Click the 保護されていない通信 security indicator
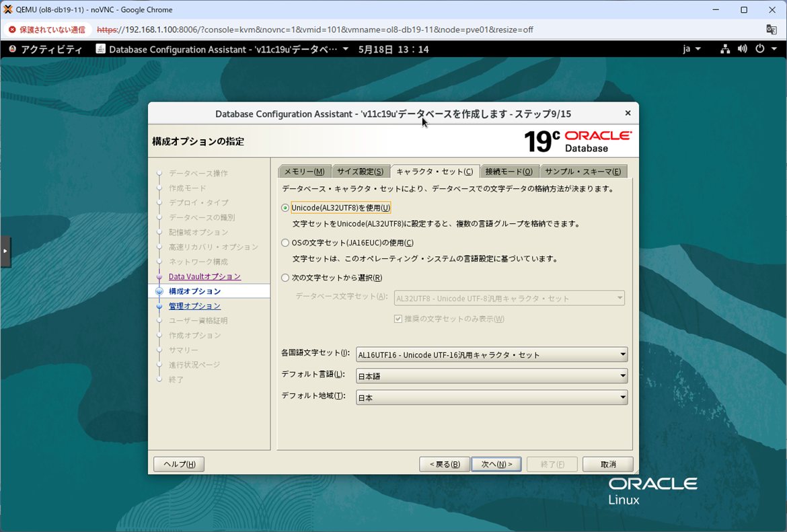 pos(47,30)
